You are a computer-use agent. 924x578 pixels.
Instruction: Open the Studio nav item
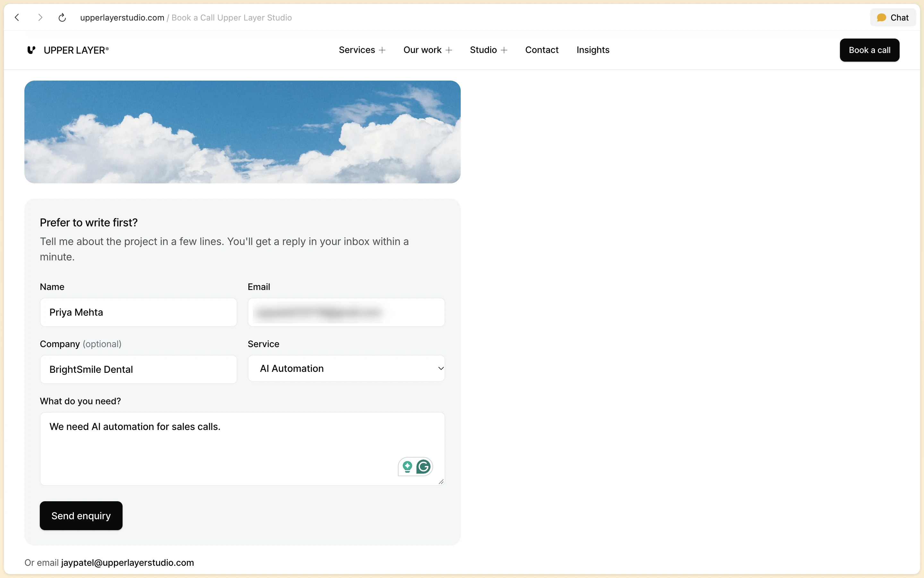pyautogui.click(x=483, y=50)
